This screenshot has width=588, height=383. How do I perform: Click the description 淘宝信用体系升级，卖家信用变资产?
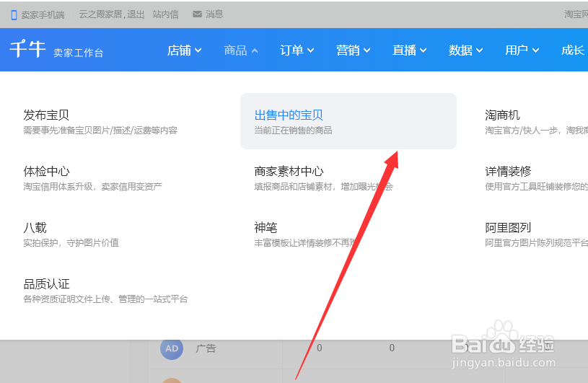tap(92, 187)
